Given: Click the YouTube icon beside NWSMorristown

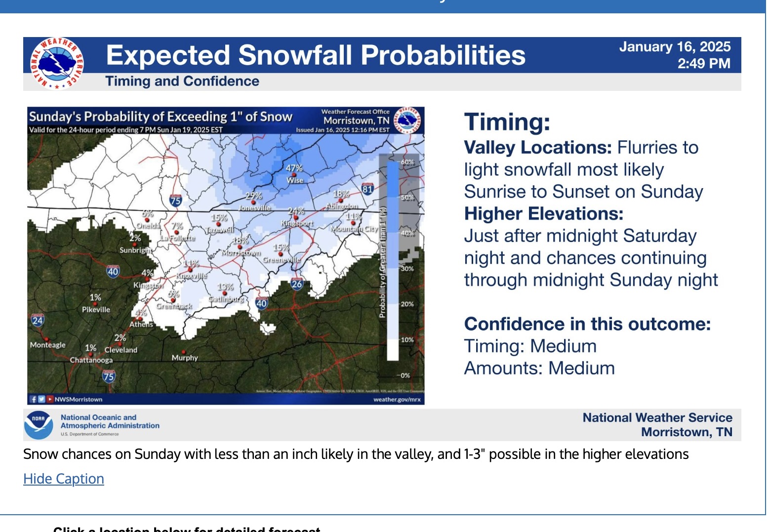Looking at the screenshot, I should (x=50, y=399).
